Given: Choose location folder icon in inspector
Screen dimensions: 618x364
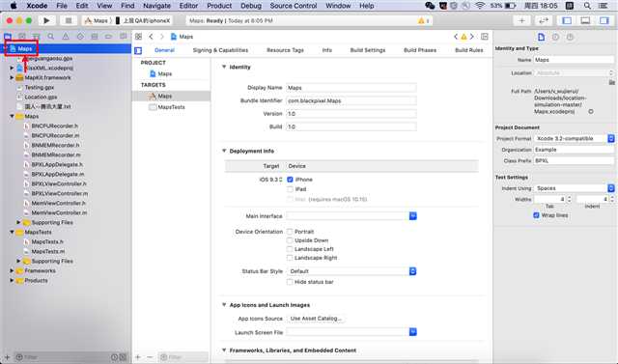Looking at the screenshot, I should (611, 82).
